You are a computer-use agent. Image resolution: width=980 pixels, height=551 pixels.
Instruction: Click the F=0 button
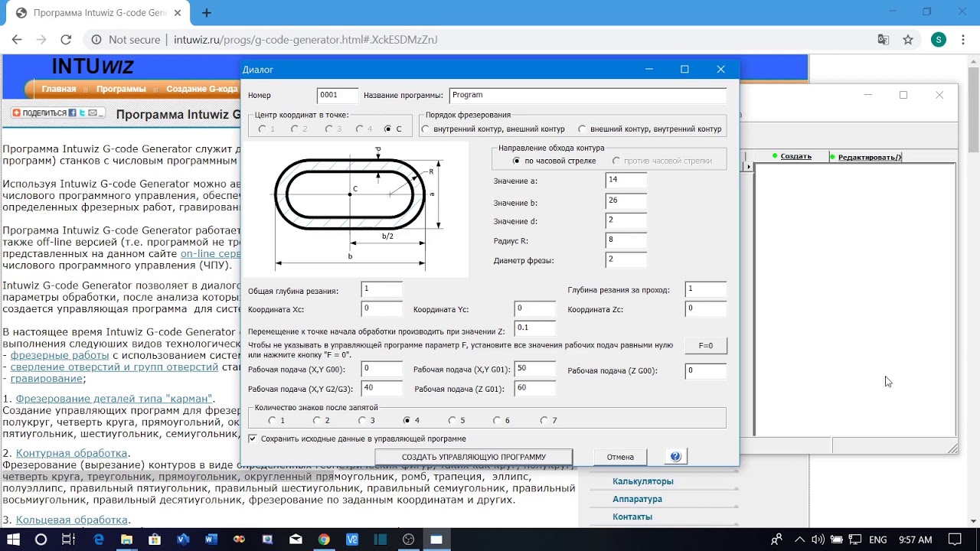(706, 346)
